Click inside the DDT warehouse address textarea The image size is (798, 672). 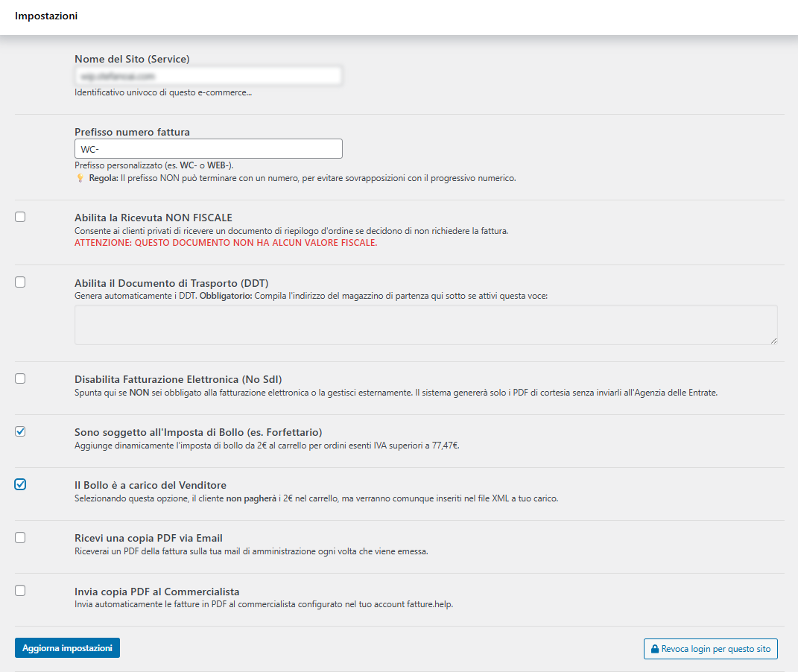pyautogui.click(x=425, y=325)
